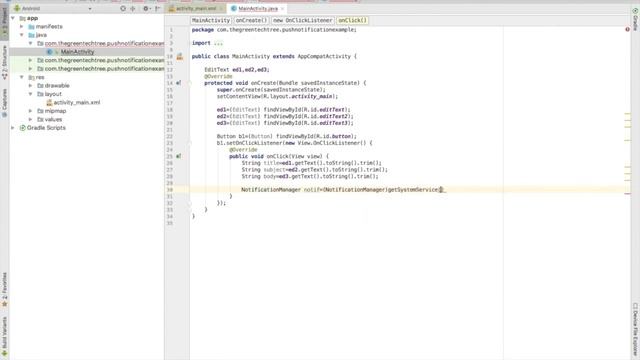This screenshot has width=640, height=360.
Task: Click the MainActivity class file icon
Action: tap(49, 52)
